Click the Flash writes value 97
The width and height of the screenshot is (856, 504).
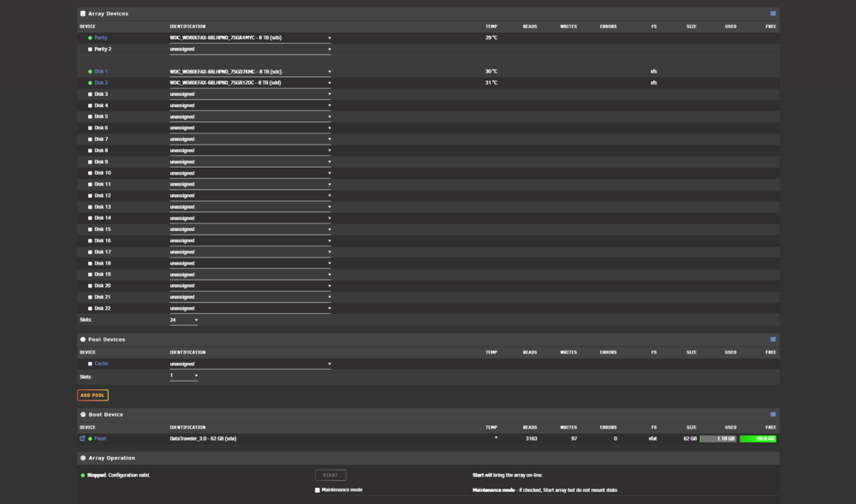coord(574,439)
